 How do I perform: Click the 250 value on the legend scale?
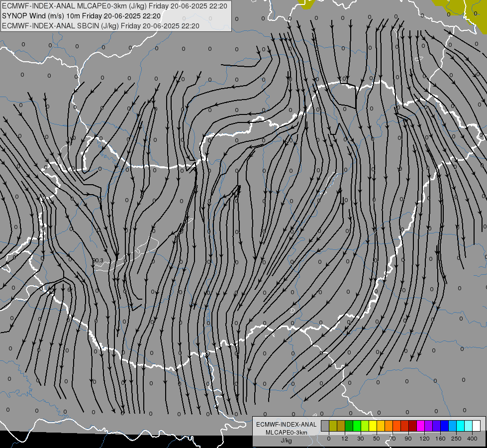[456, 439]
